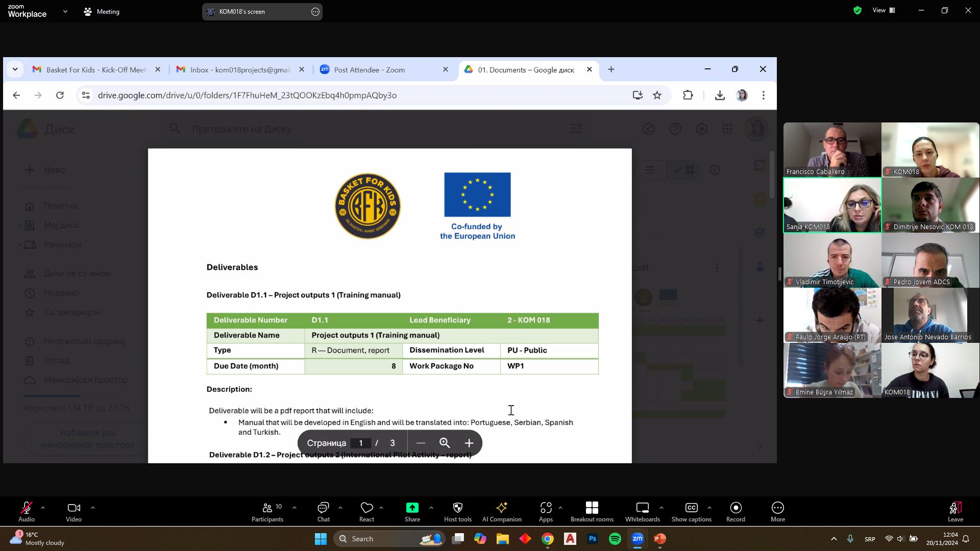Open PowerPoint from the taskbar

[x=659, y=539]
